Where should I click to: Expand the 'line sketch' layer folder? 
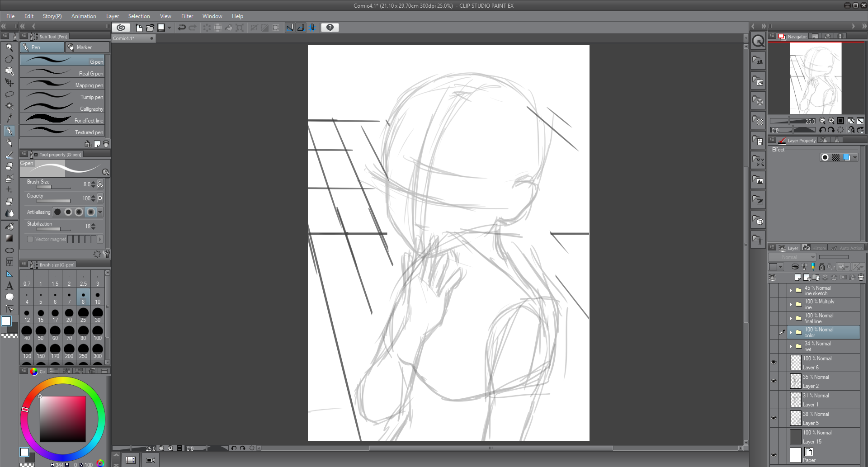[x=791, y=290]
